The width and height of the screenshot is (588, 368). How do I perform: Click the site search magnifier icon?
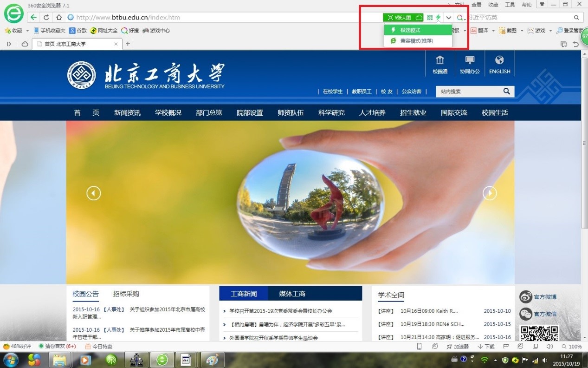[507, 92]
